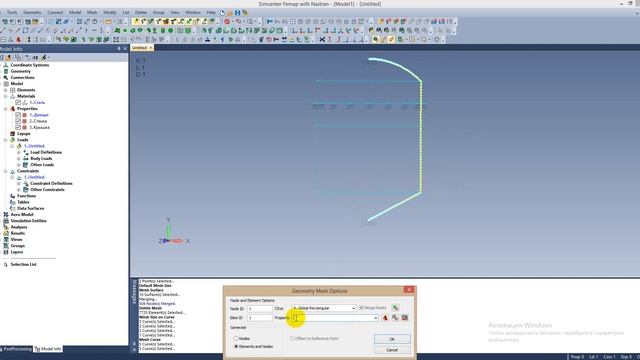This screenshot has width=640, height=360.
Task: Select Other Loads tree item
Action: coord(42,165)
